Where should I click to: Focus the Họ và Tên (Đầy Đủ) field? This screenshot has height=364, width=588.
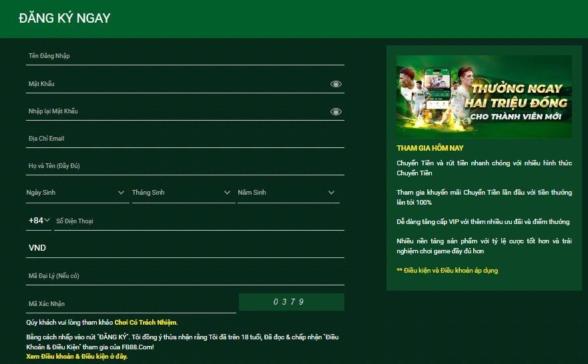(x=185, y=166)
